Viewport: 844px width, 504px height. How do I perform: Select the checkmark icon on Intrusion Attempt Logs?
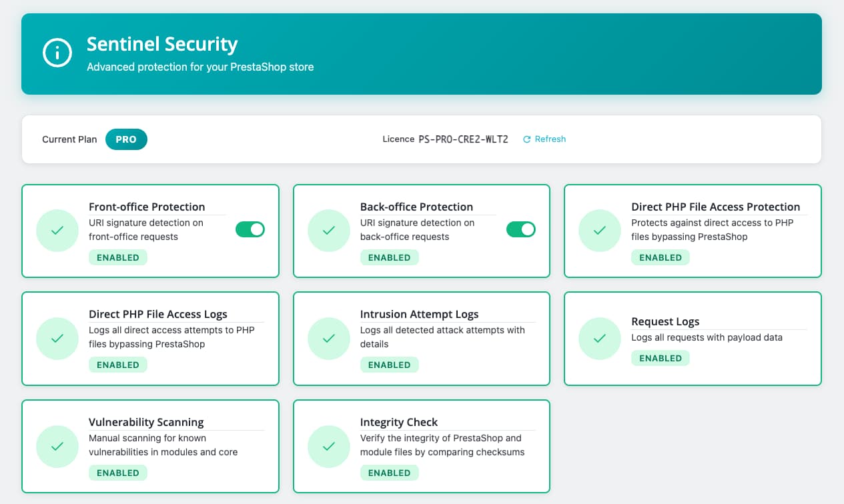point(328,338)
